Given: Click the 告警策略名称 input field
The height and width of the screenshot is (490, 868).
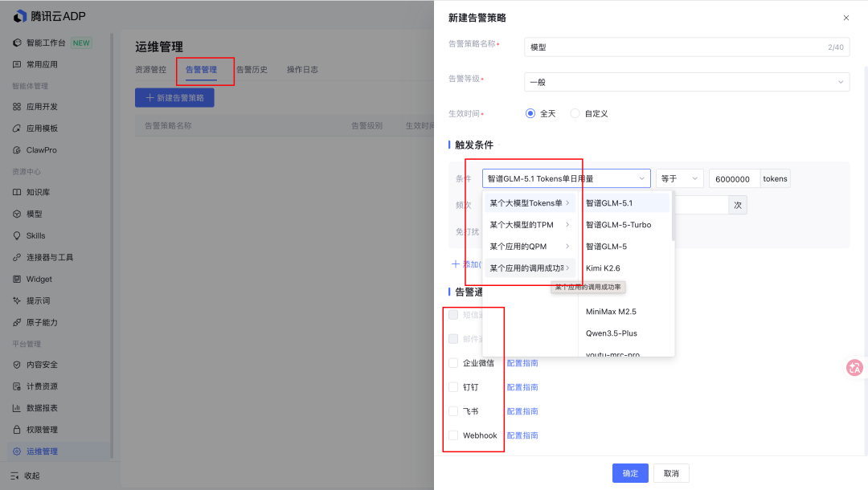Looking at the screenshot, I should pyautogui.click(x=686, y=47).
